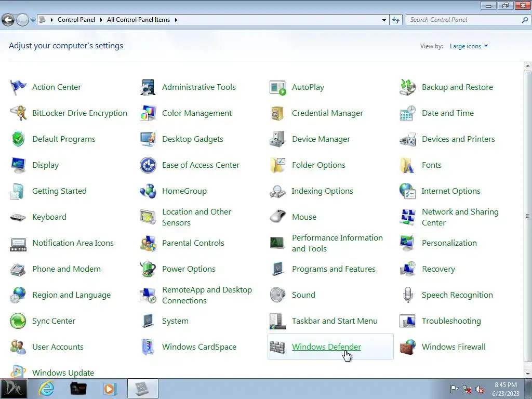This screenshot has height=399, width=532.
Task: Open the Display monitor icon
Action: pos(18,165)
